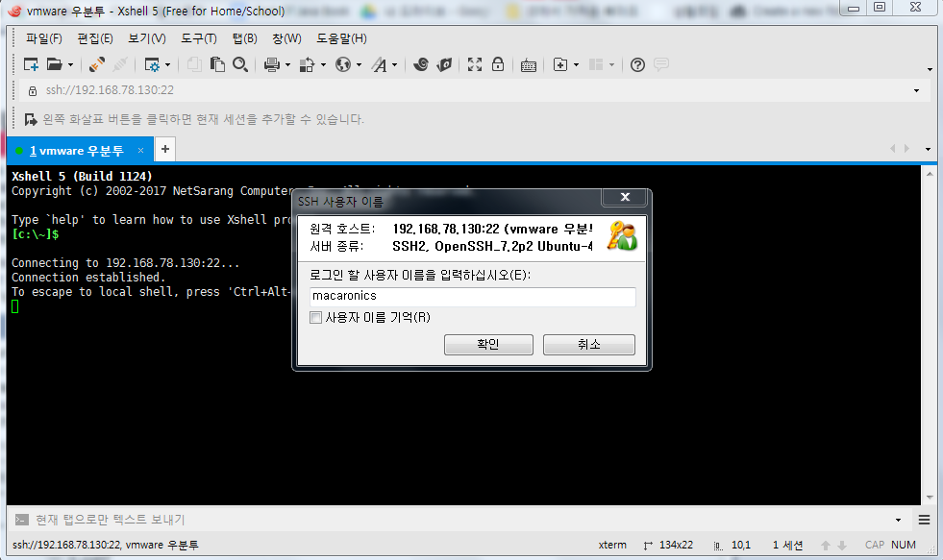Open the 편집(E) menu
Image resolution: width=943 pixels, height=560 pixels.
pyautogui.click(x=95, y=38)
